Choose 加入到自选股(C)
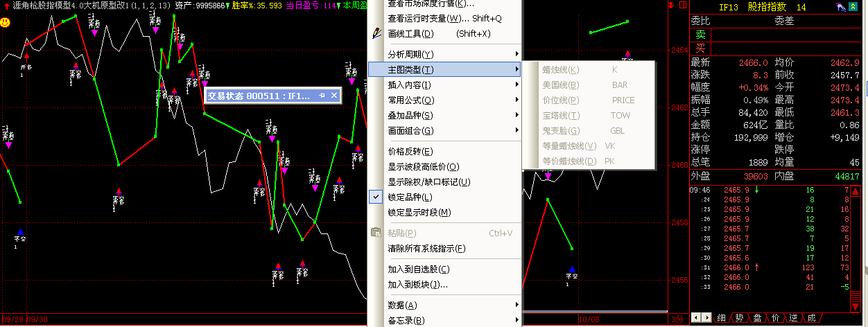Image resolution: width=868 pixels, height=327 pixels. click(x=445, y=269)
